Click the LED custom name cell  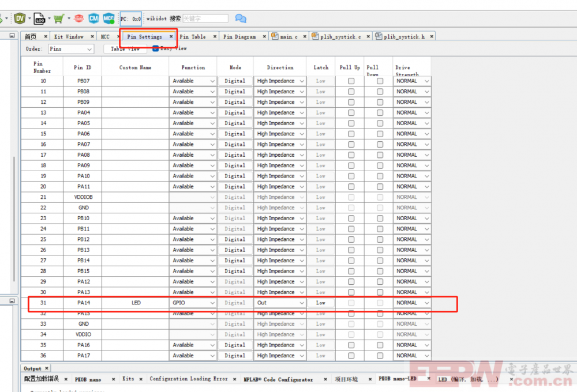[136, 303]
